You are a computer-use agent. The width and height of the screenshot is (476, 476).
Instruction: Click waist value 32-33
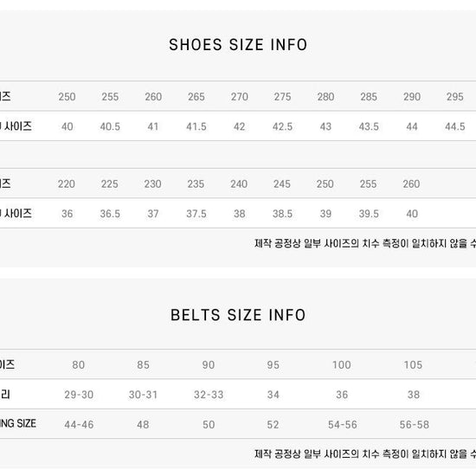click(x=209, y=395)
